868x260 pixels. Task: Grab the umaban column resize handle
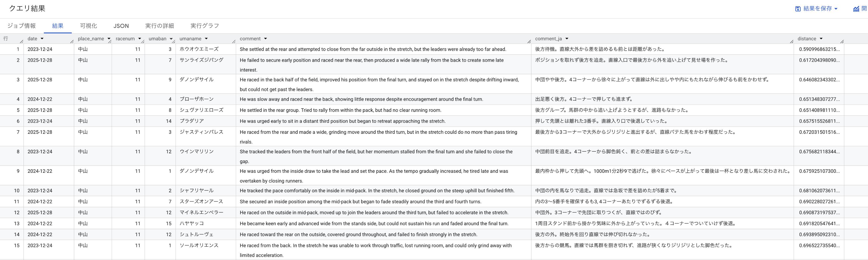pos(174,41)
